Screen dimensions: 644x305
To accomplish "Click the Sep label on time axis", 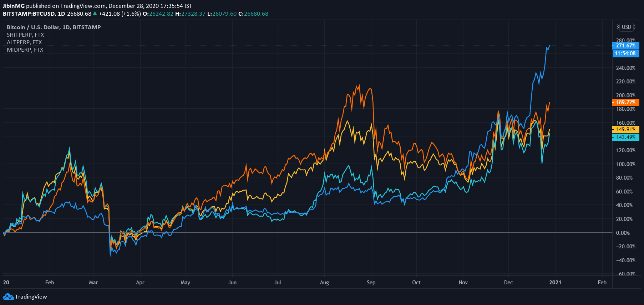I will click(371, 282).
